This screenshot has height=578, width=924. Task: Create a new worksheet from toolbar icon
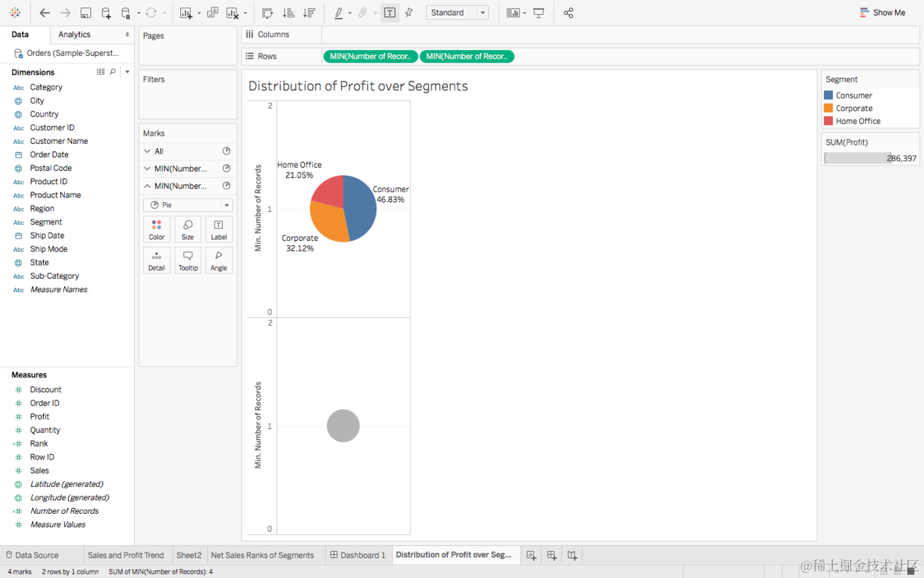click(x=186, y=13)
